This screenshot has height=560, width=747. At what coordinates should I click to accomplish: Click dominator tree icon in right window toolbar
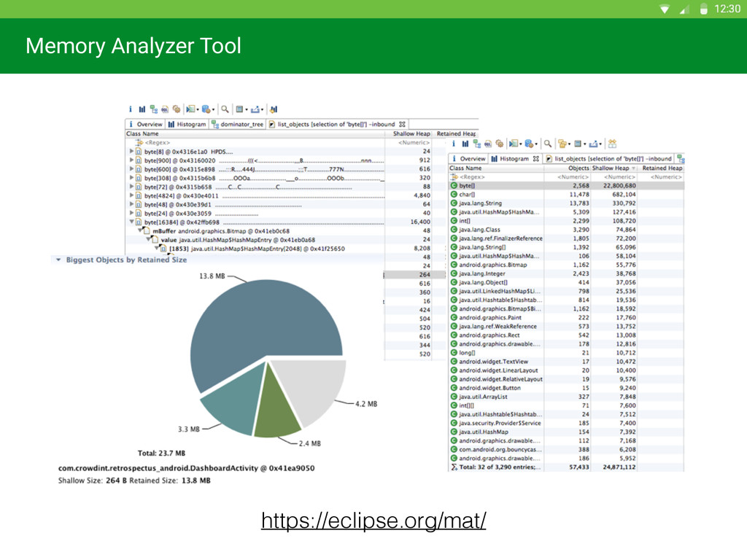(476, 144)
